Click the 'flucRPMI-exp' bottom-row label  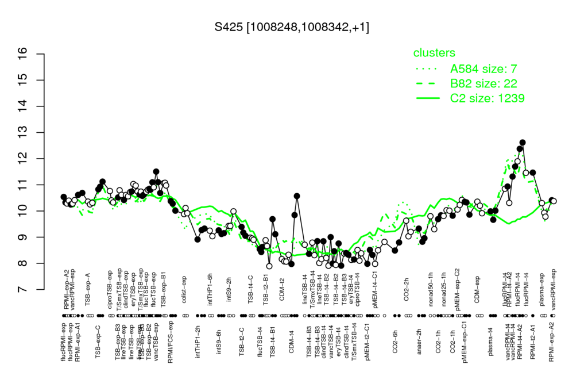click(x=63, y=342)
